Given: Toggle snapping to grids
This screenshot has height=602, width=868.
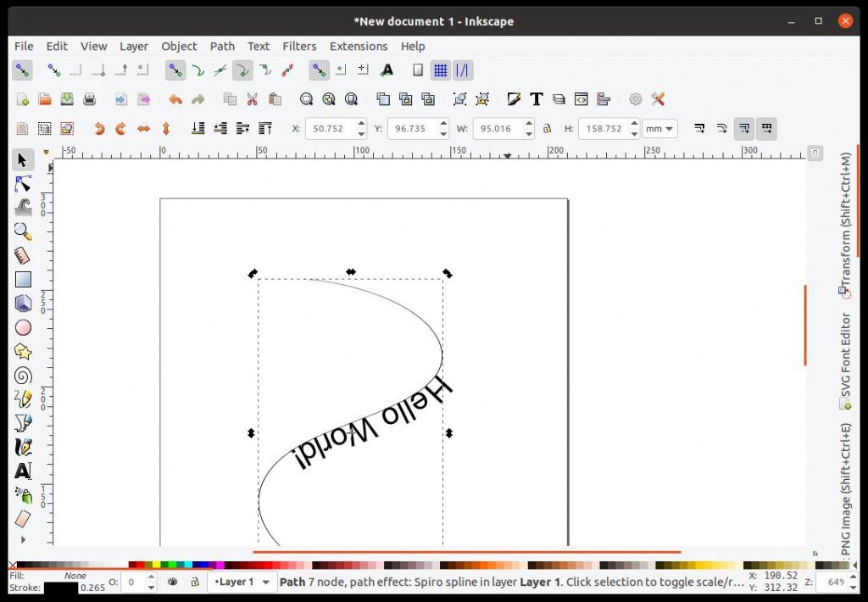Looking at the screenshot, I should click(x=440, y=70).
